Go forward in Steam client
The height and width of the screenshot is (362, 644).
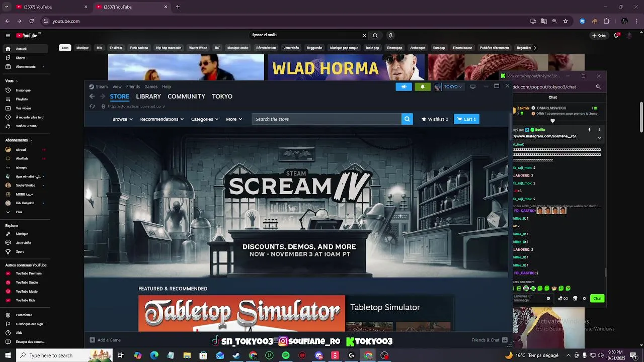pyautogui.click(x=102, y=97)
